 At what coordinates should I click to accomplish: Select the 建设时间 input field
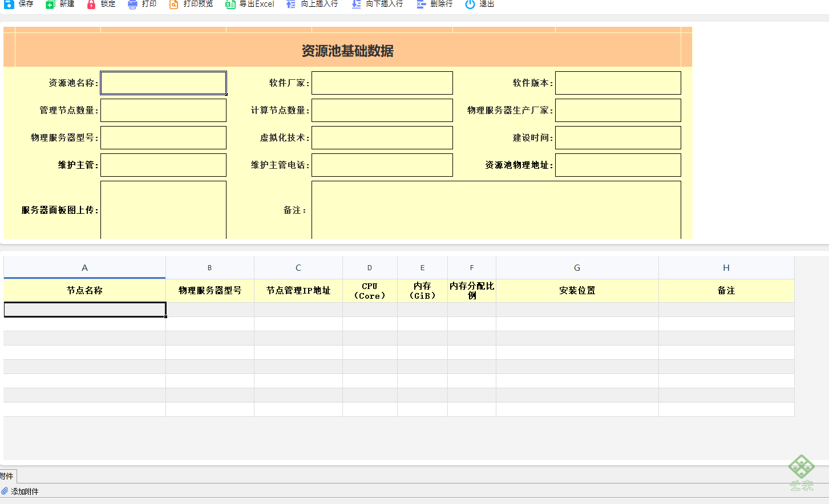[x=618, y=137]
